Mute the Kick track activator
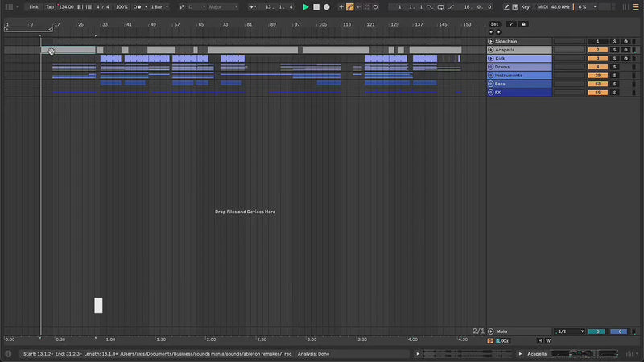The image size is (644, 362). click(597, 58)
